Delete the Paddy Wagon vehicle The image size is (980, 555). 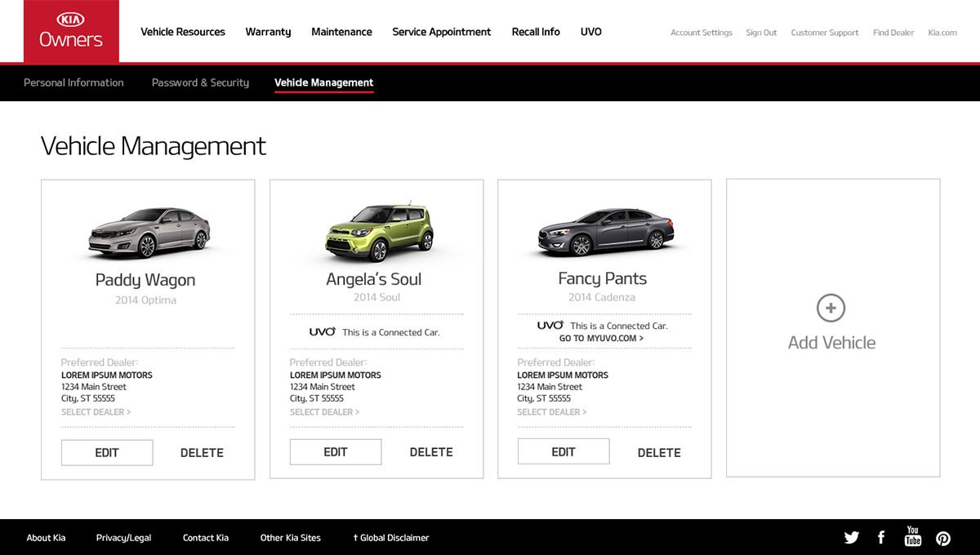pyautogui.click(x=202, y=453)
